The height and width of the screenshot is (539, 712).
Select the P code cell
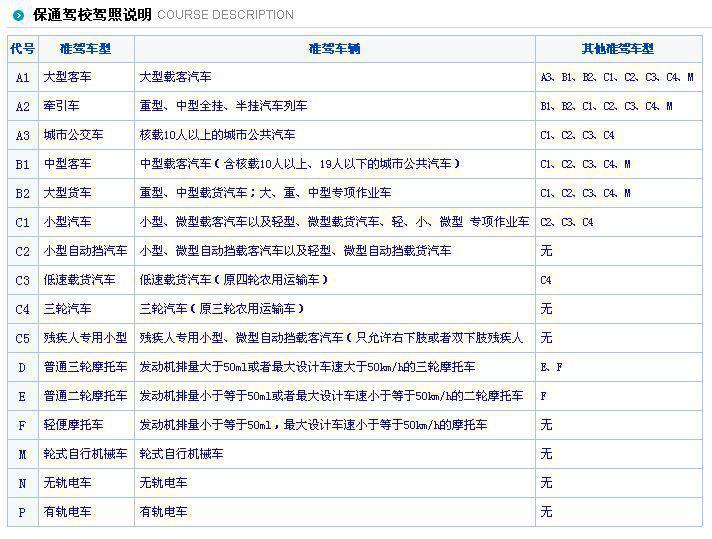pos(22,513)
